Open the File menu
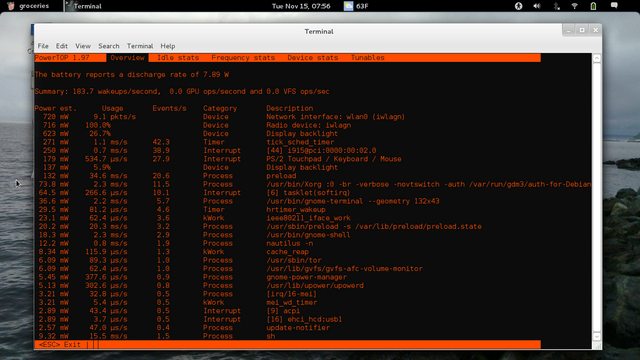This screenshot has width=640, height=360. tap(43, 46)
